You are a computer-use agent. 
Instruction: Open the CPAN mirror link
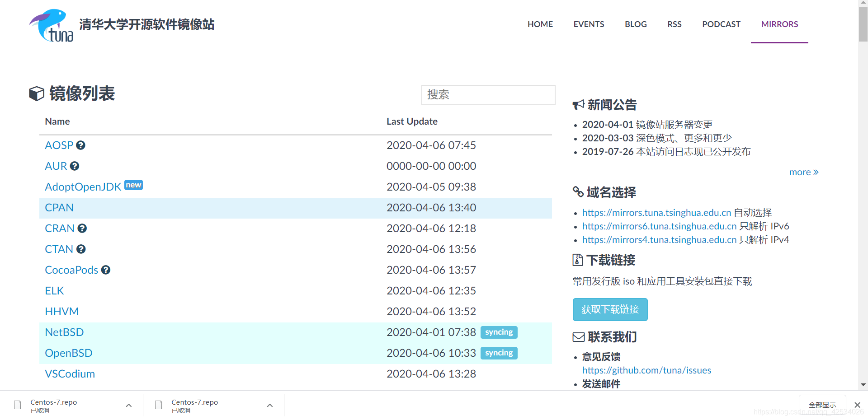point(59,208)
